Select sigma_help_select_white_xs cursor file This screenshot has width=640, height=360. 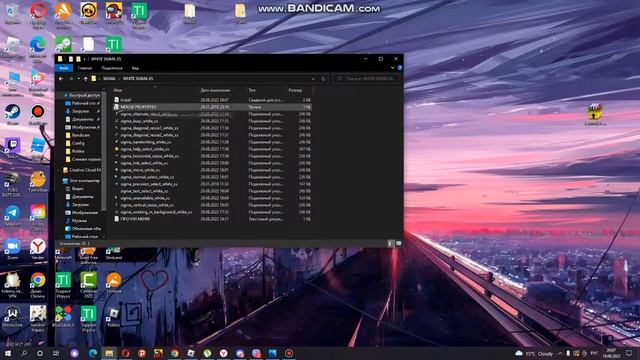coord(212,149)
